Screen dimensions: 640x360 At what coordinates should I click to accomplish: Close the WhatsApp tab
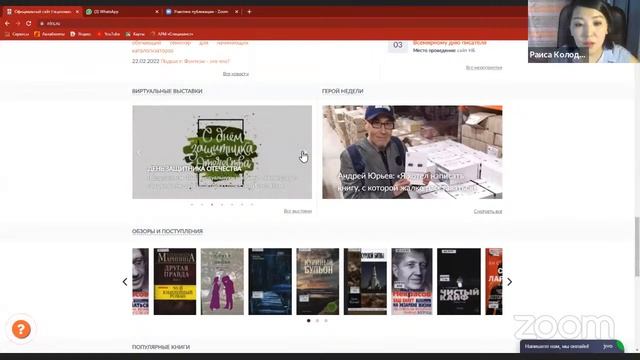coord(157,12)
